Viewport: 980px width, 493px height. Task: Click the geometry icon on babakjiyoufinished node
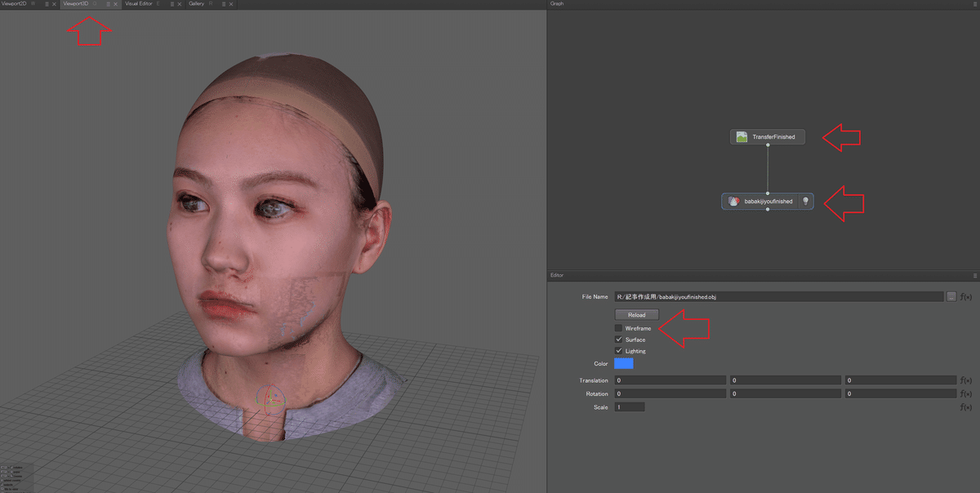pos(733,202)
